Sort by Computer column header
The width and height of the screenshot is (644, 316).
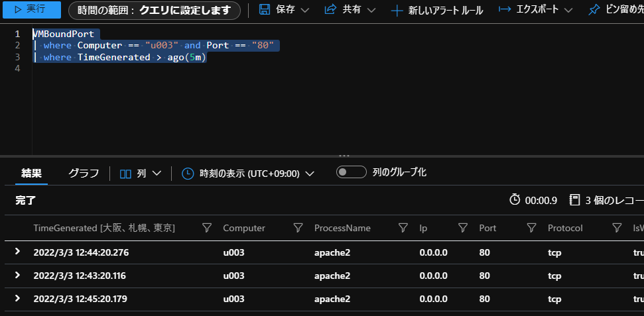click(244, 228)
